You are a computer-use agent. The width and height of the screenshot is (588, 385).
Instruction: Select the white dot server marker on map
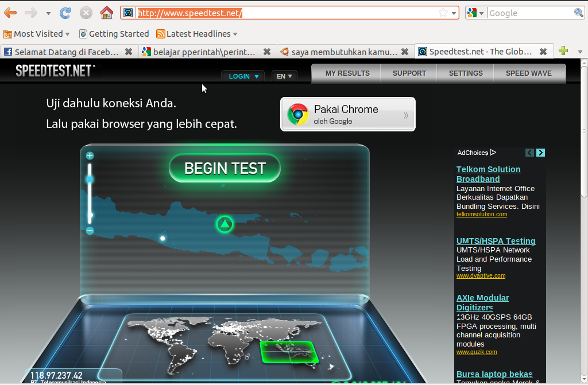[163, 239]
